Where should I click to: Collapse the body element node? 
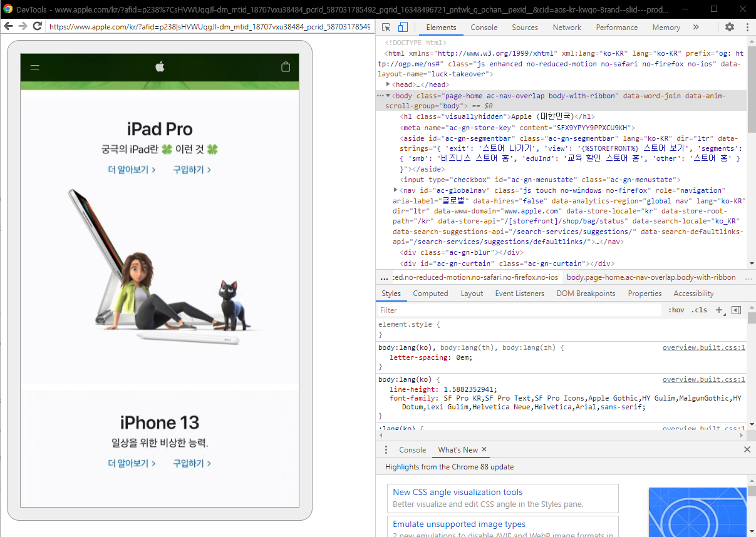click(x=388, y=96)
